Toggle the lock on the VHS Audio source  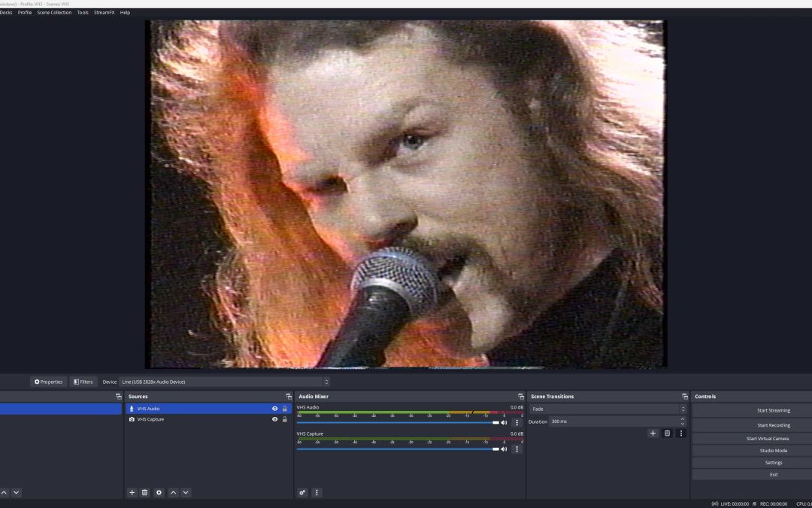284,409
